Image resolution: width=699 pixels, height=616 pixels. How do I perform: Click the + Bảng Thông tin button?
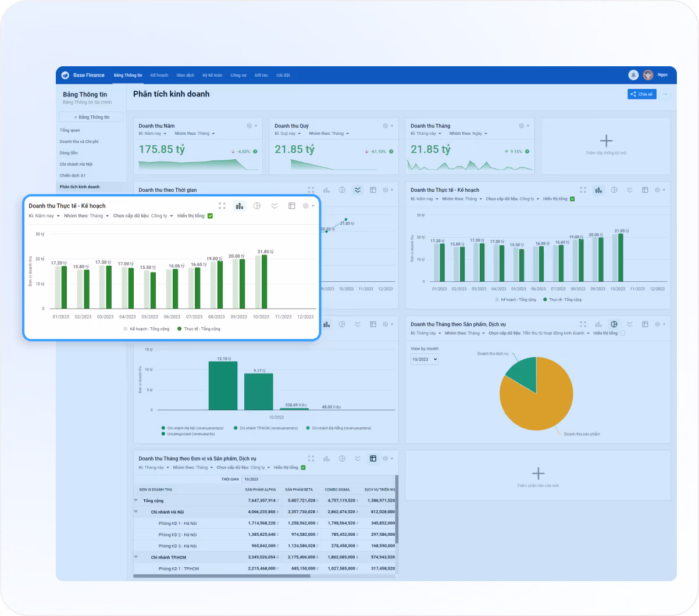click(x=91, y=117)
